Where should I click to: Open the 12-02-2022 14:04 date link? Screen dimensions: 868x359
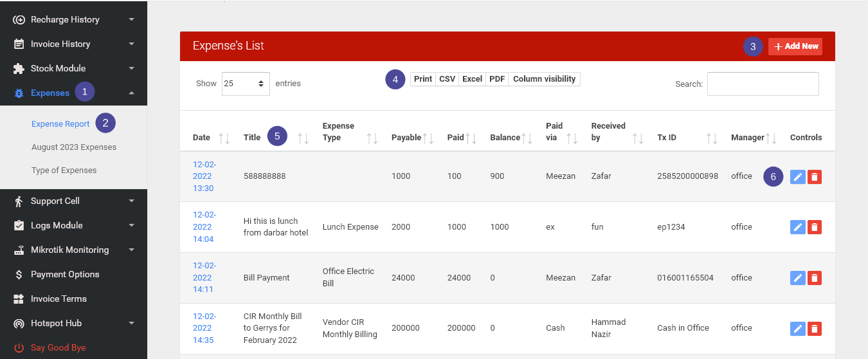(x=204, y=227)
